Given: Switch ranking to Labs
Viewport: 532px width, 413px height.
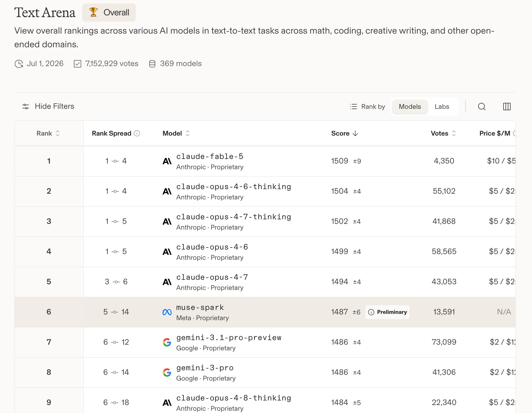Looking at the screenshot, I should tap(442, 107).
